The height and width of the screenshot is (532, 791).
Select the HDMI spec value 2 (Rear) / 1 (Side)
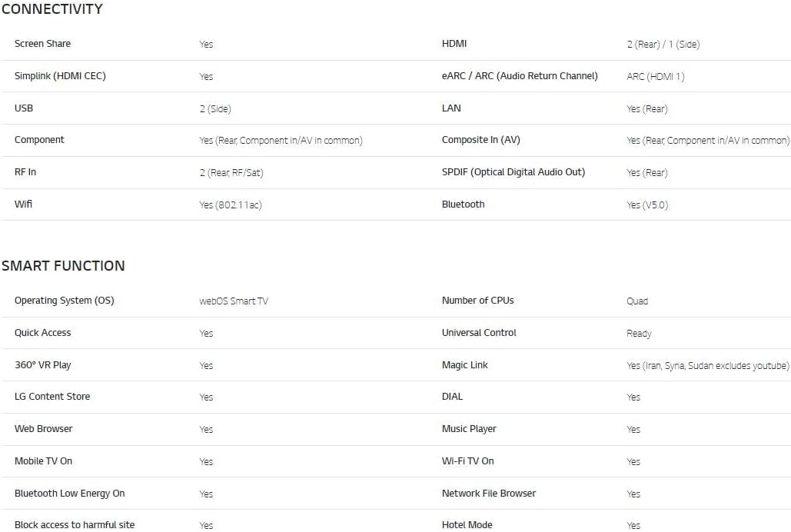click(663, 45)
